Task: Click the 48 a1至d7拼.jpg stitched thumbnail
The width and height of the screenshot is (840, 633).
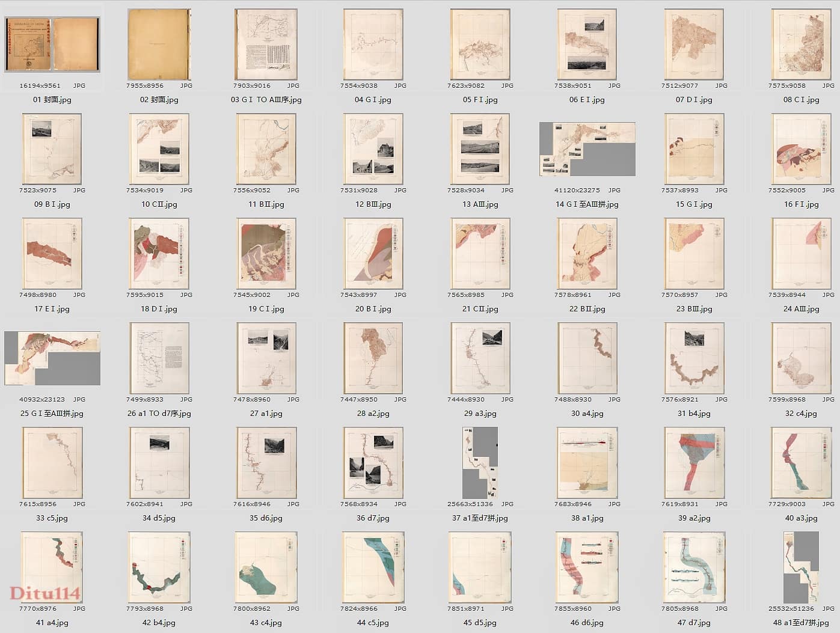Action: click(x=801, y=567)
